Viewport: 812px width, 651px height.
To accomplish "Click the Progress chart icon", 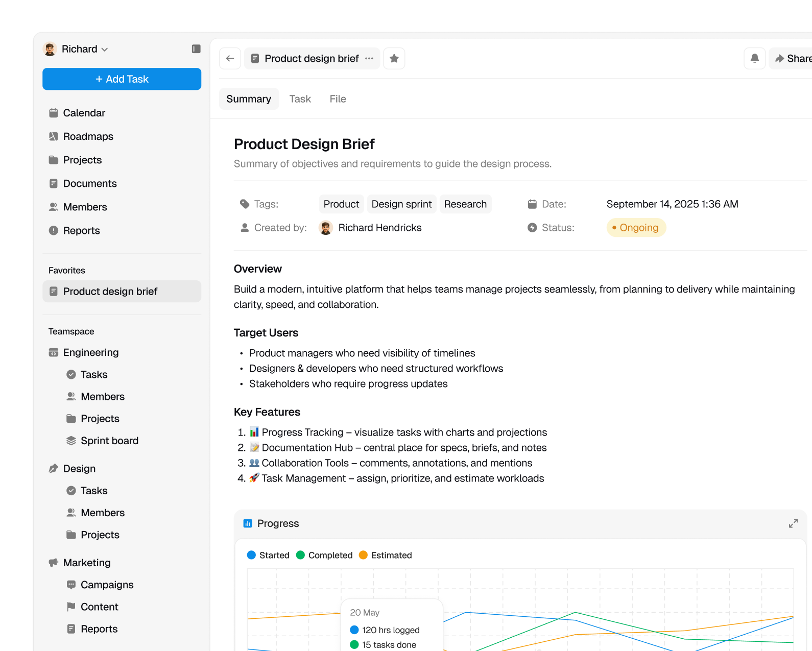I will click(248, 523).
